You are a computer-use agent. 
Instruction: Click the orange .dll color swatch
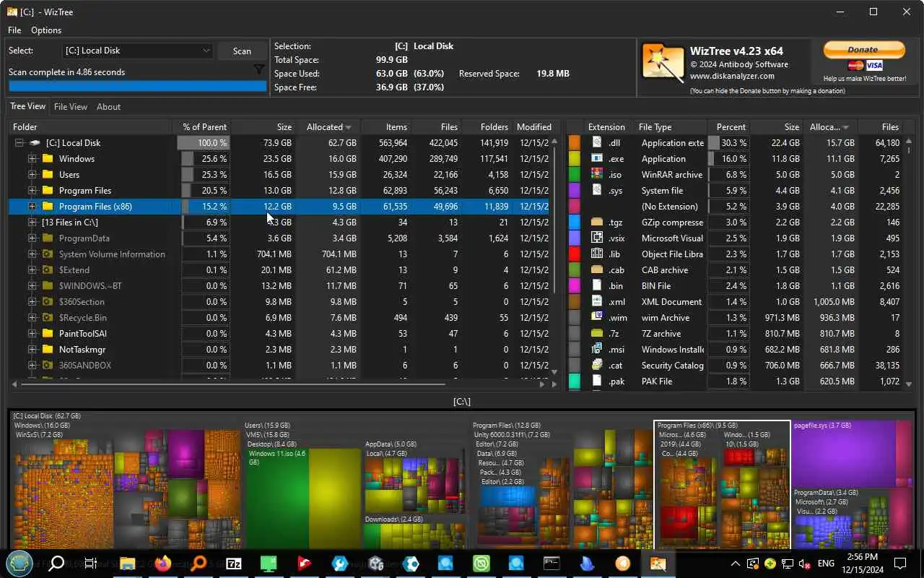click(575, 143)
